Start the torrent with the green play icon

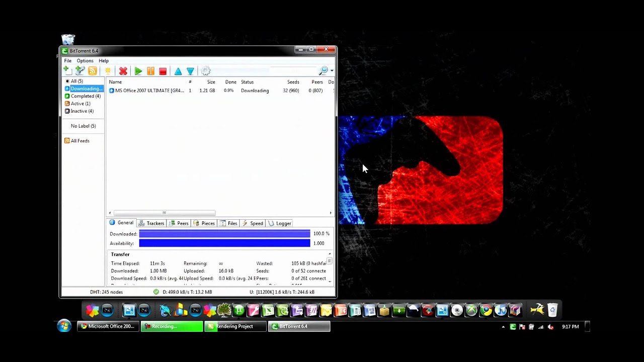pos(138,71)
